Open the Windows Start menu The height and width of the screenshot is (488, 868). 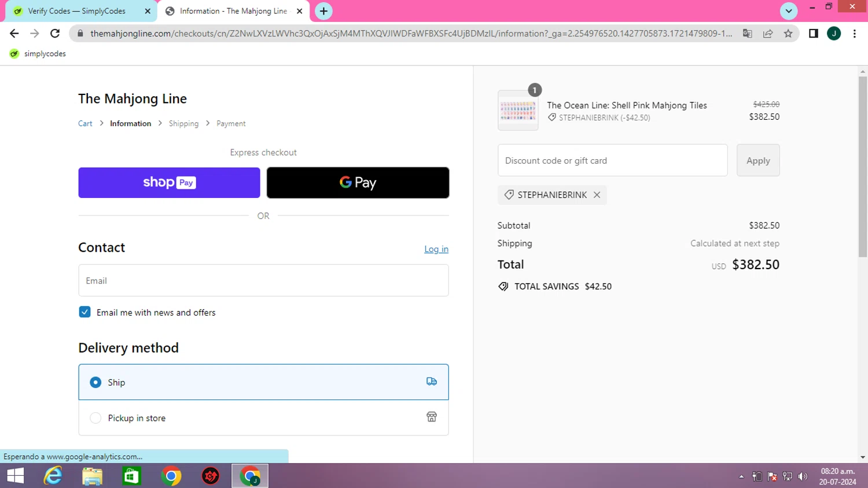[x=15, y=476]
